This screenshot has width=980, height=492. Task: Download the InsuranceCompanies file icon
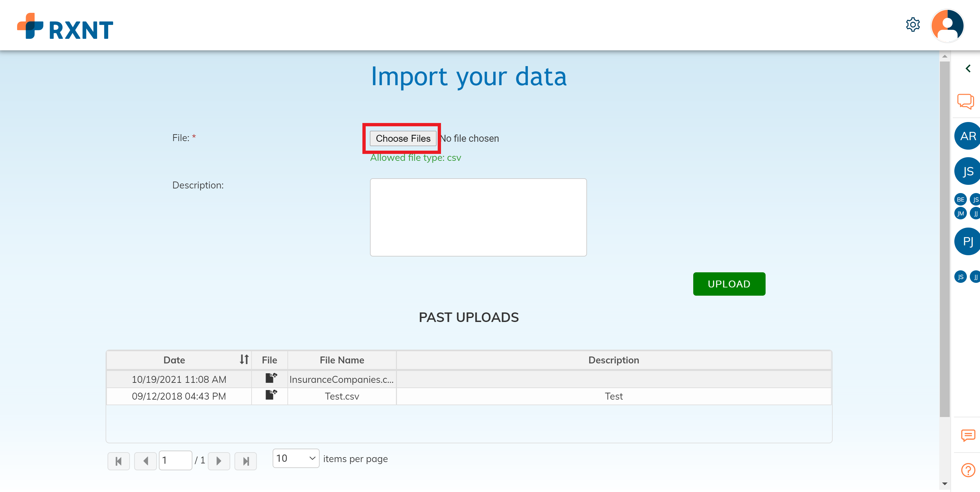[x=271, y=378]
